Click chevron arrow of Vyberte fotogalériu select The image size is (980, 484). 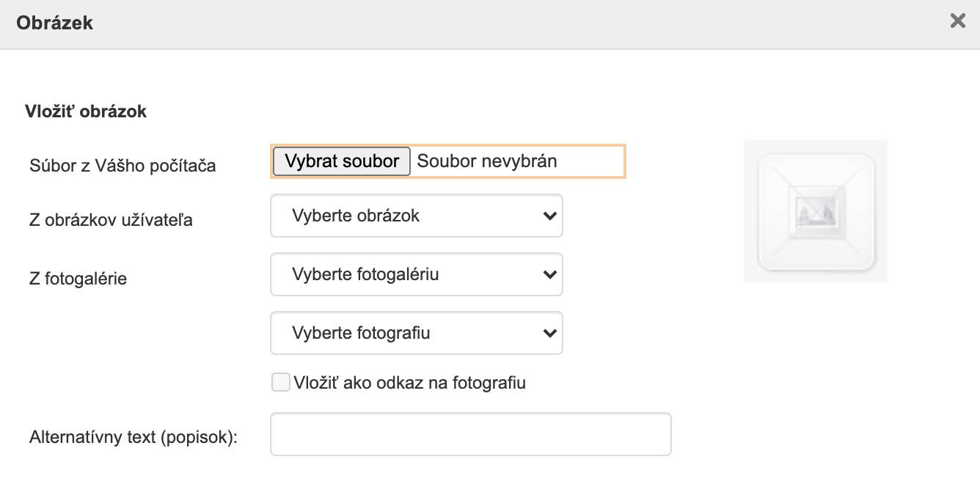[548, 274]
